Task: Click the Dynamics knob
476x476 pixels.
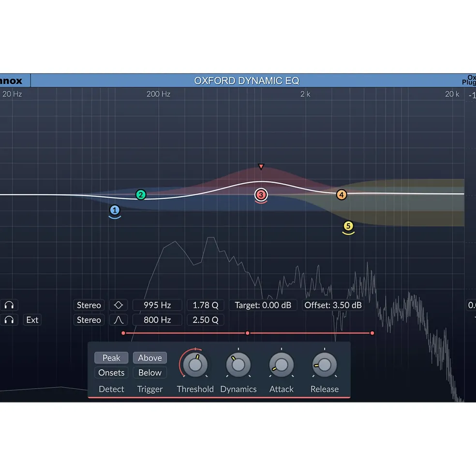Action: (238, 365)
